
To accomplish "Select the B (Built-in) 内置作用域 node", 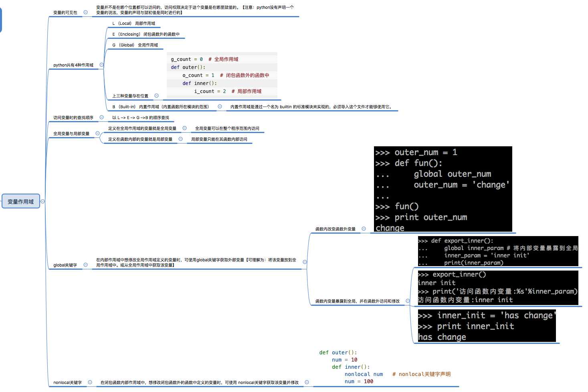I will click(160, 107).
